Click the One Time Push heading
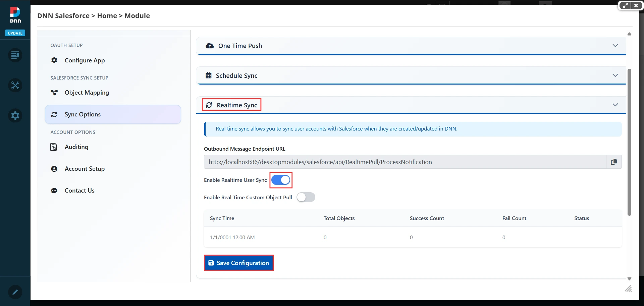Image resolution: width=644 pixels, height=306 pixels. [x=240, y=46]
